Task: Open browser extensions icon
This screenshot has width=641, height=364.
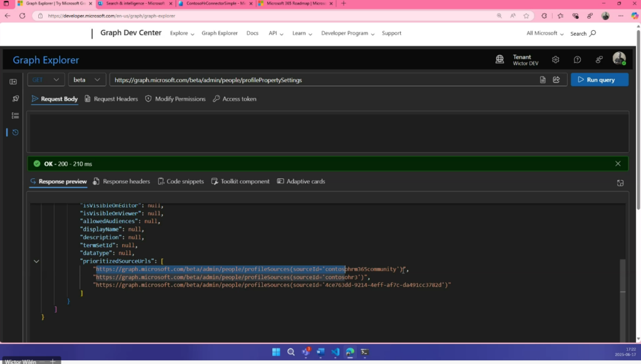Action: coord(544,16)
